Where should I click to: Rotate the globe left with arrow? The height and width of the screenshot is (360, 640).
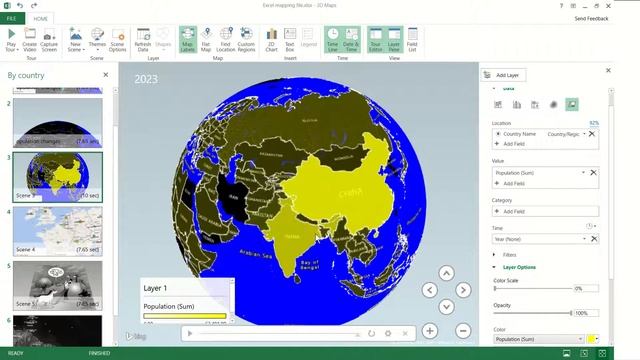coord(429,290)
